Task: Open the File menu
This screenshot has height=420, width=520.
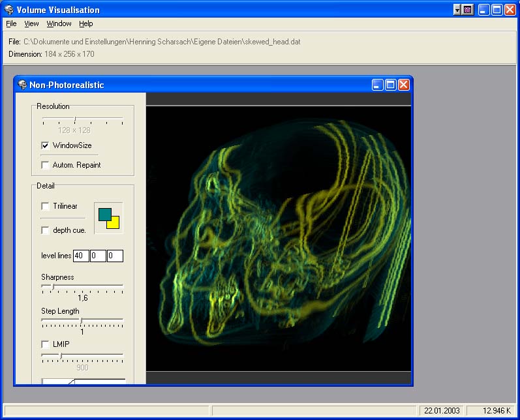Action: (11, 23)
